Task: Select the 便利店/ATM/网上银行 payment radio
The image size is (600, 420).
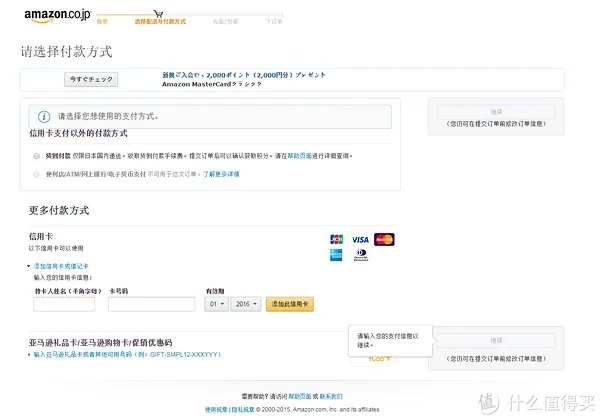Action: tap(36, 174)
